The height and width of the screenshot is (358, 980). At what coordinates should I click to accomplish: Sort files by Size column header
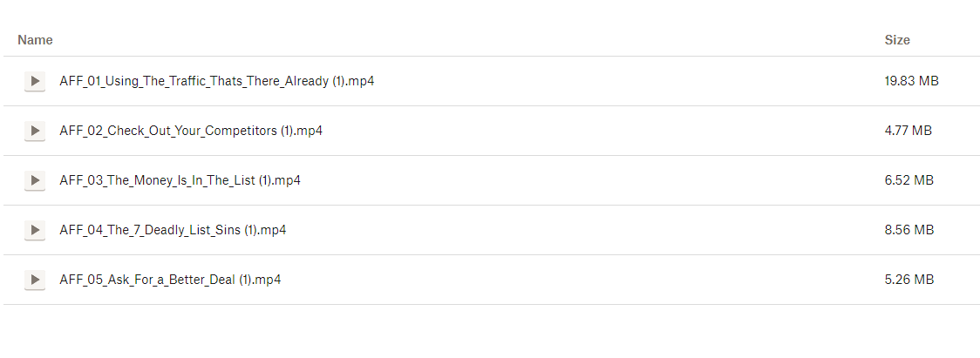pyautogui.click(x=897, y=40)
